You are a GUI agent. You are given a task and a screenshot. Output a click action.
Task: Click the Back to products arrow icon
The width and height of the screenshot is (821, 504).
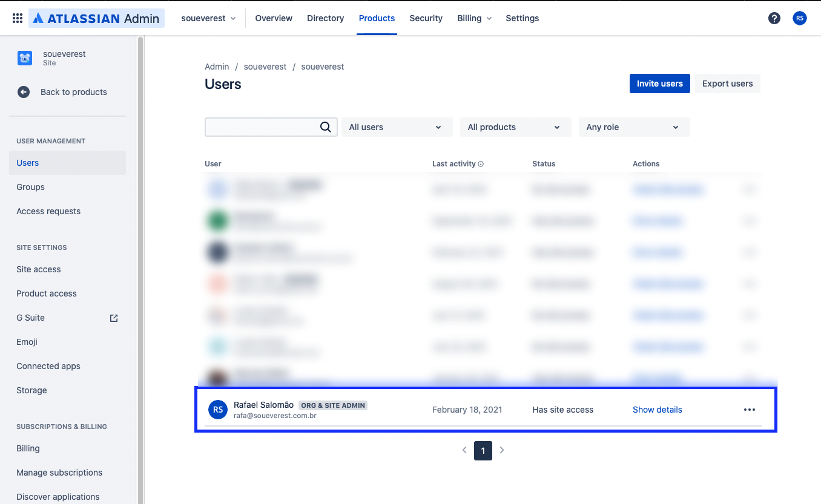point(24,92)
